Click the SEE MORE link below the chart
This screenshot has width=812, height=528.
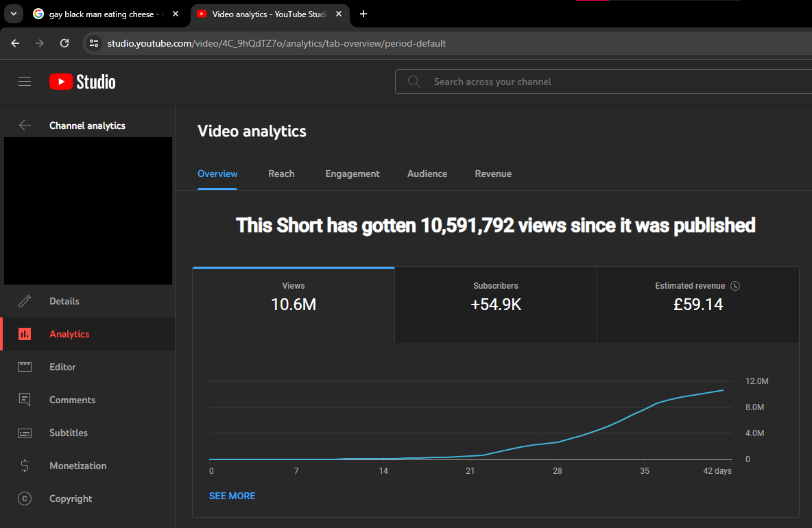(232, 495)
